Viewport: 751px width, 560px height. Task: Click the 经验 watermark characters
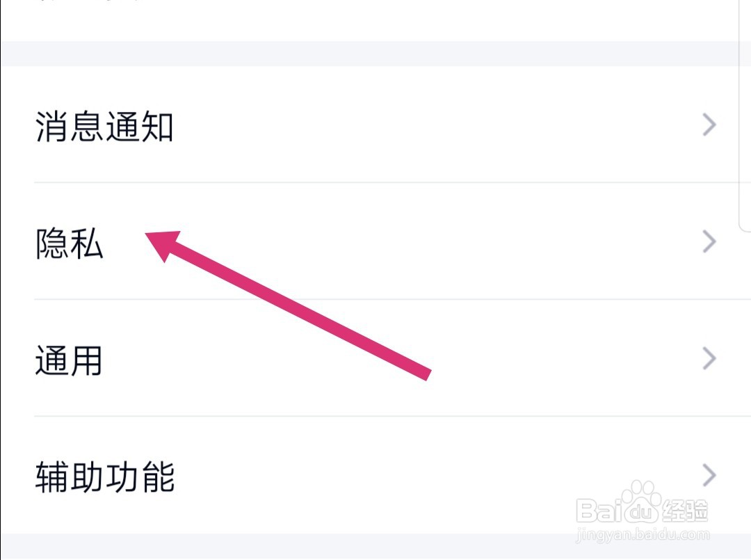click(x=685, y=511)
